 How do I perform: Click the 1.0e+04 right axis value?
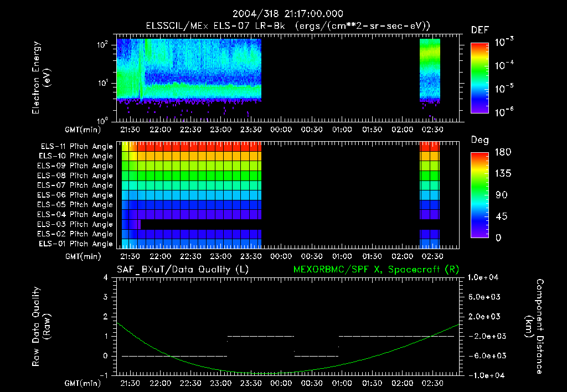483,278
